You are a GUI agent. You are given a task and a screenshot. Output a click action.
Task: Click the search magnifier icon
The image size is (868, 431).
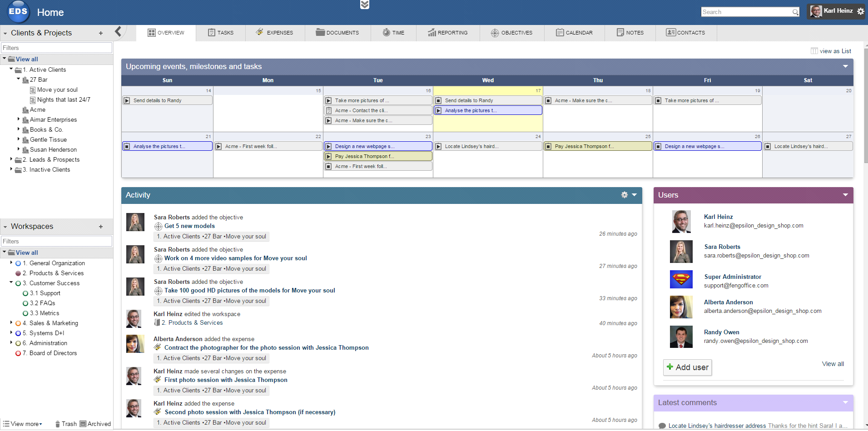(795, 12)
